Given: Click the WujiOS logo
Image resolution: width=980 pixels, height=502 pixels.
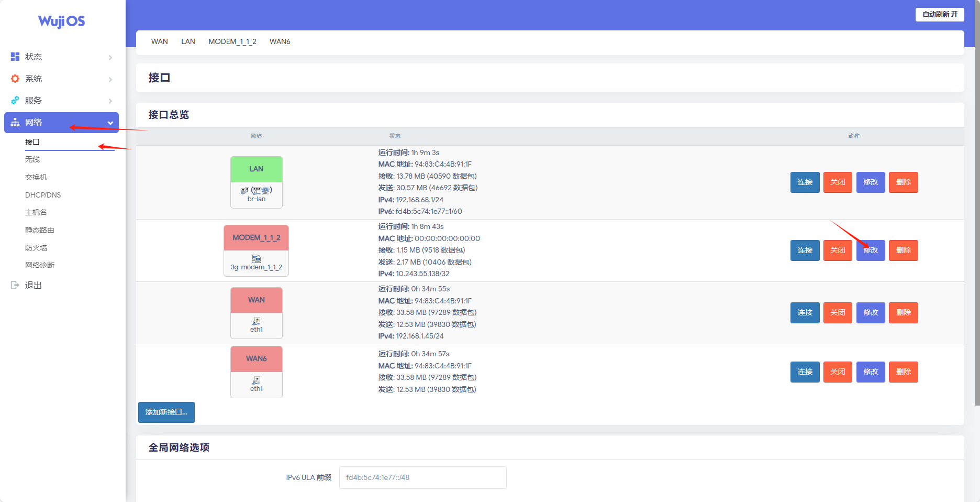Looking at the screenshot, I should (62, 21).
